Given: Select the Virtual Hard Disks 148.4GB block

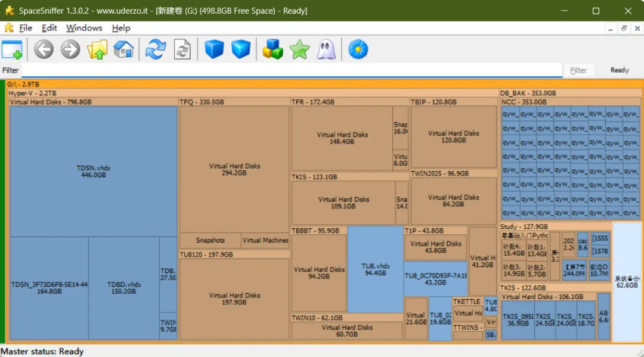Looking at the screenshot, I should (x=342, y=138).
